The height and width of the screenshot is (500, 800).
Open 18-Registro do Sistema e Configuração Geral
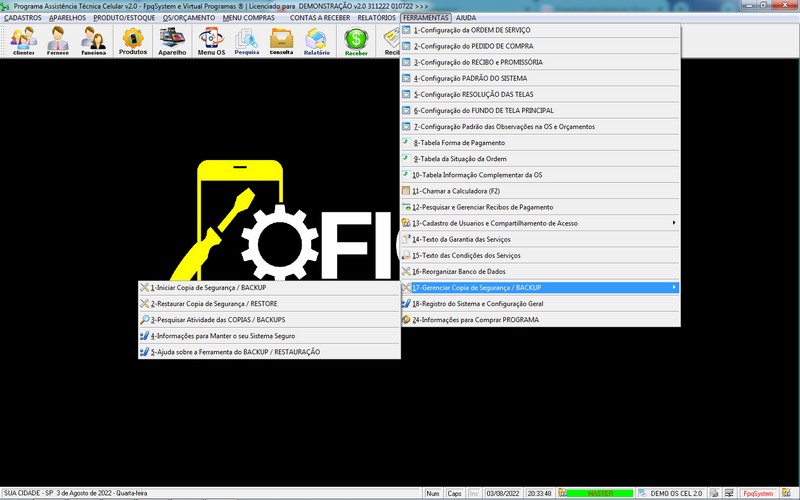[540, 304]
